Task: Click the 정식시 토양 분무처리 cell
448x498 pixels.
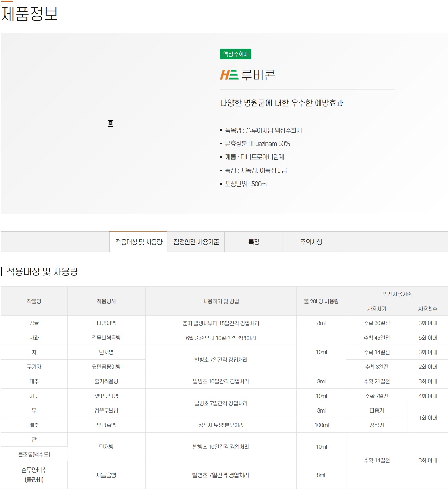Action: 221,425
